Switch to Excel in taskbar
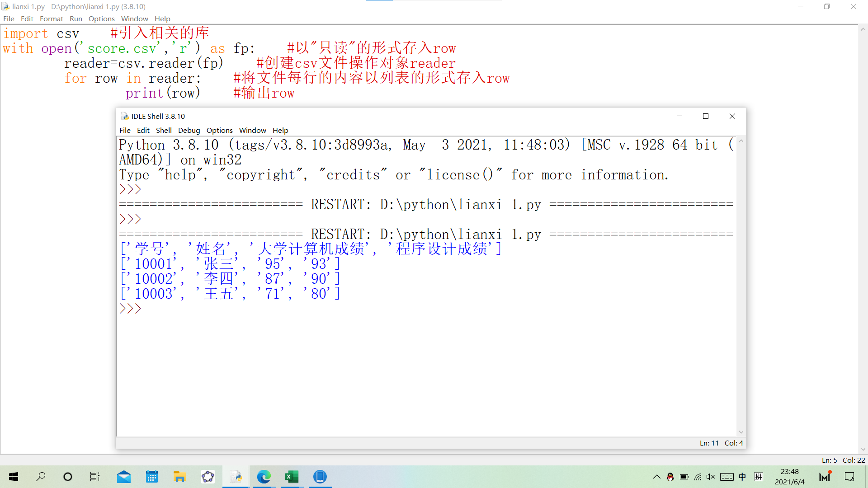The width and height of the screenshot is (868, 488). pos(292,477)
